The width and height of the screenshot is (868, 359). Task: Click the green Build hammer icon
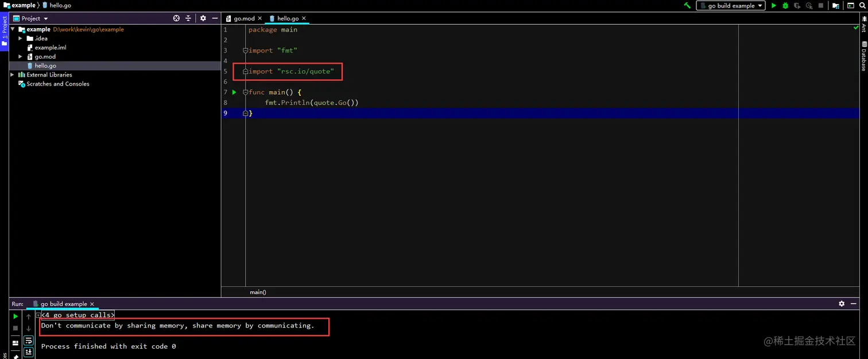pyautogui.click(x=687, y=5)
